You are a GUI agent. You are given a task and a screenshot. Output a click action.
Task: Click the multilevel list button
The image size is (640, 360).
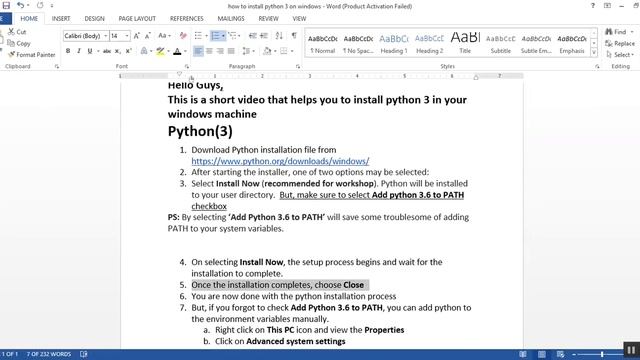point(232,36)
